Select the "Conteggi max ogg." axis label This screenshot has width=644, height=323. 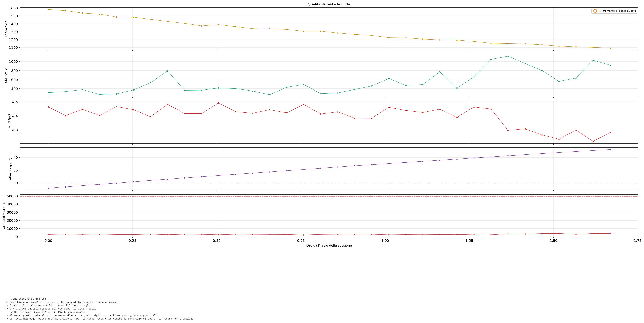coord(4,215)
